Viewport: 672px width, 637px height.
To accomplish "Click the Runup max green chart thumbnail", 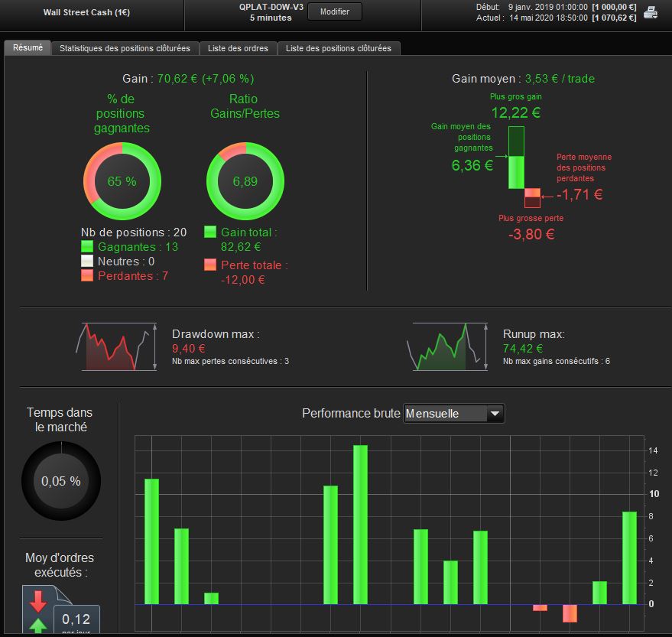I will 447,346.
